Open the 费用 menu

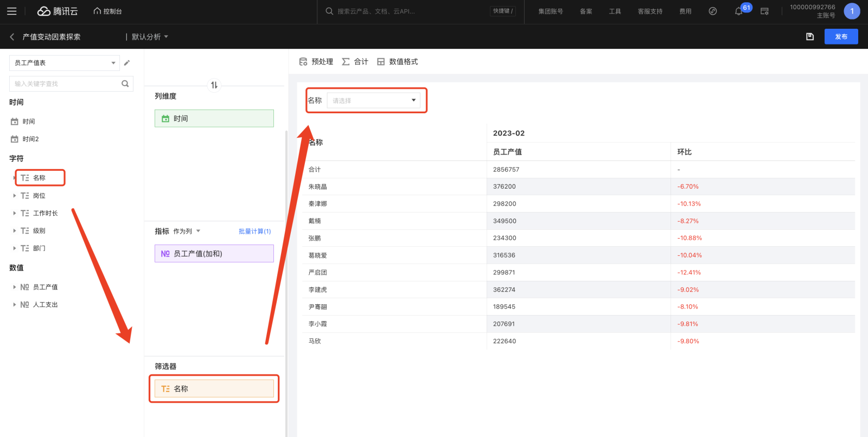(685, 11)
